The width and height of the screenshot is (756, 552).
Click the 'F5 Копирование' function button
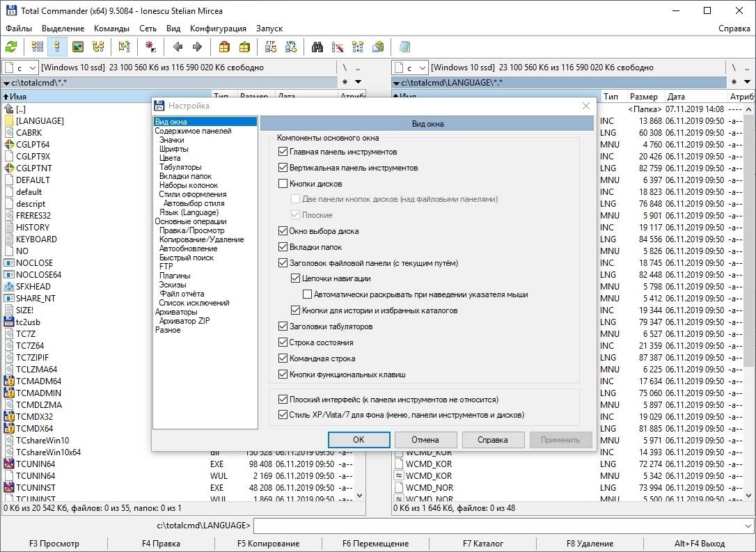[268, 544]
